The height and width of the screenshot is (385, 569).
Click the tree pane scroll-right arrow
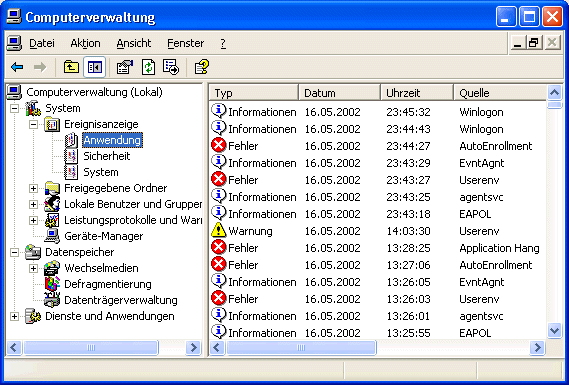coord(193,348)
